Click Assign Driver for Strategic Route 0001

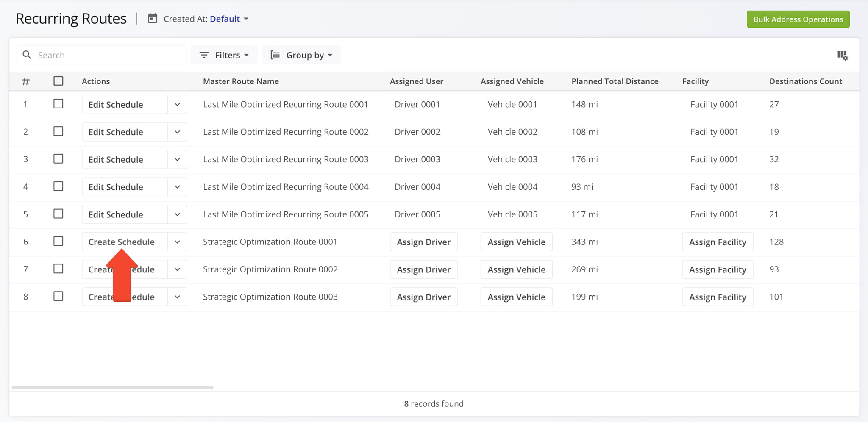(x=424, y=242)
